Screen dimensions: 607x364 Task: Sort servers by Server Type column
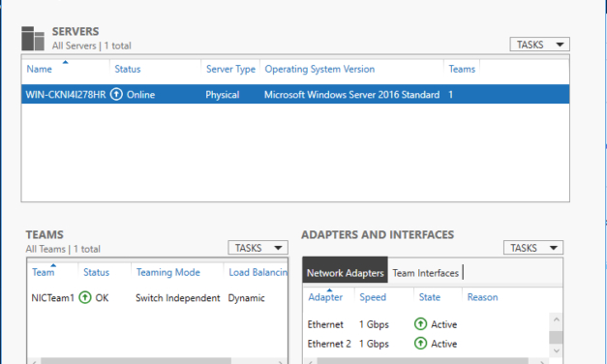pyautogui.click(x=230, y=69)
